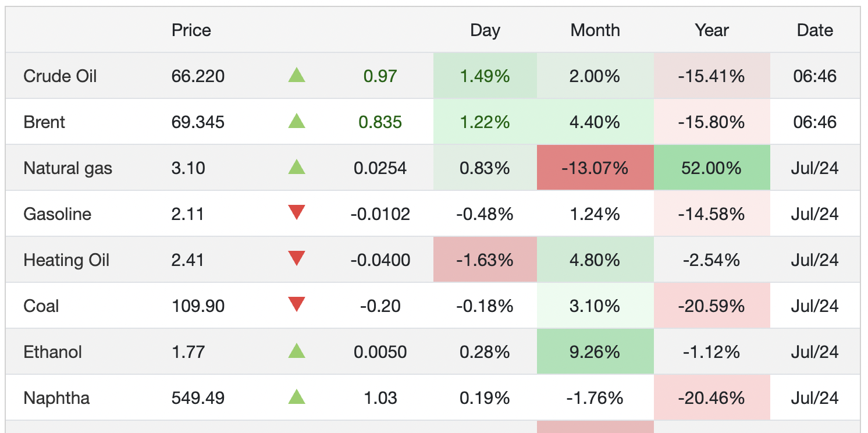Select Ethanol price 1.77

click(188, 352)
